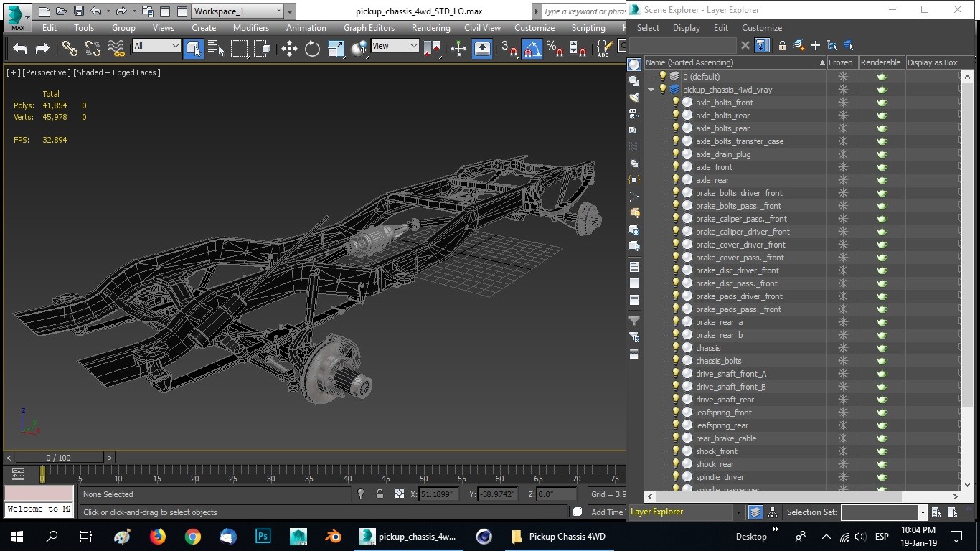Toggle visibility of the chassis layer

[675, 348]
